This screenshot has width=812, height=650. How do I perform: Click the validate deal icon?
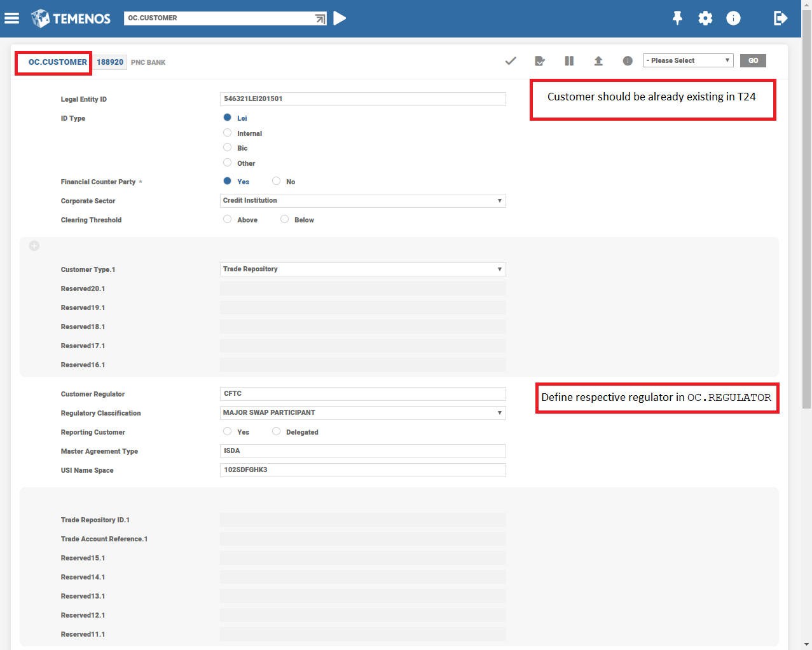(x=540, y=61)
